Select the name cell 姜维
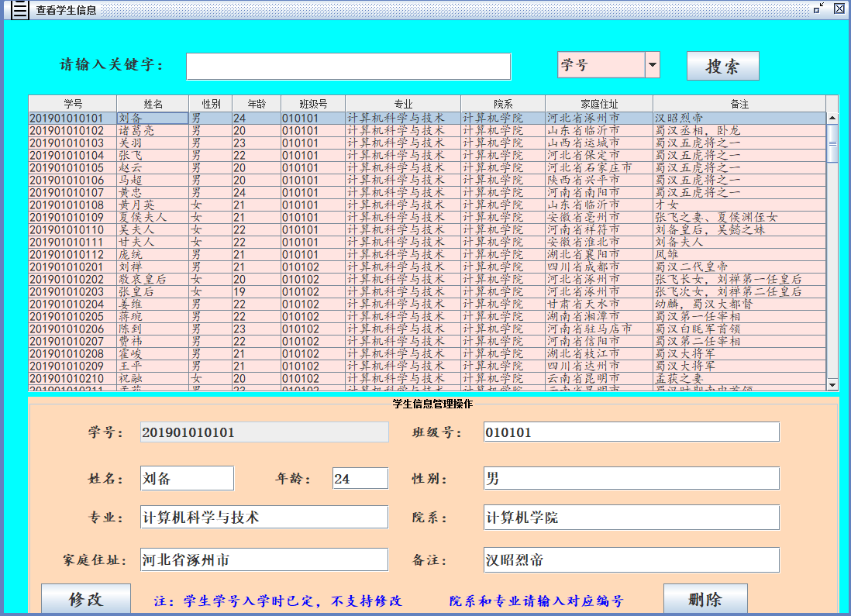 coord(153,305)
